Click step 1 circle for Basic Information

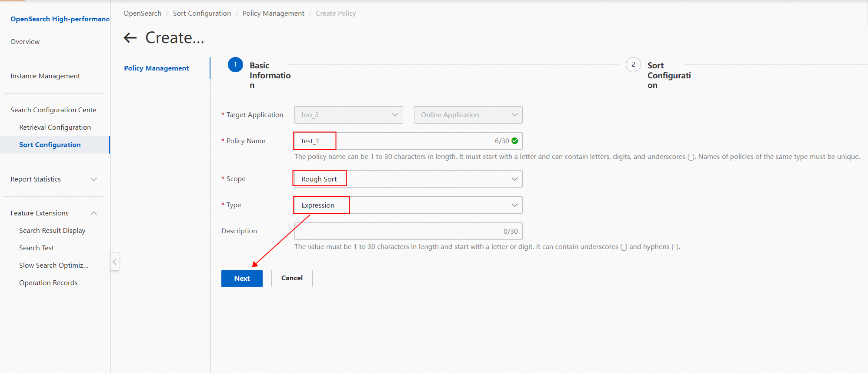[235, 64]
